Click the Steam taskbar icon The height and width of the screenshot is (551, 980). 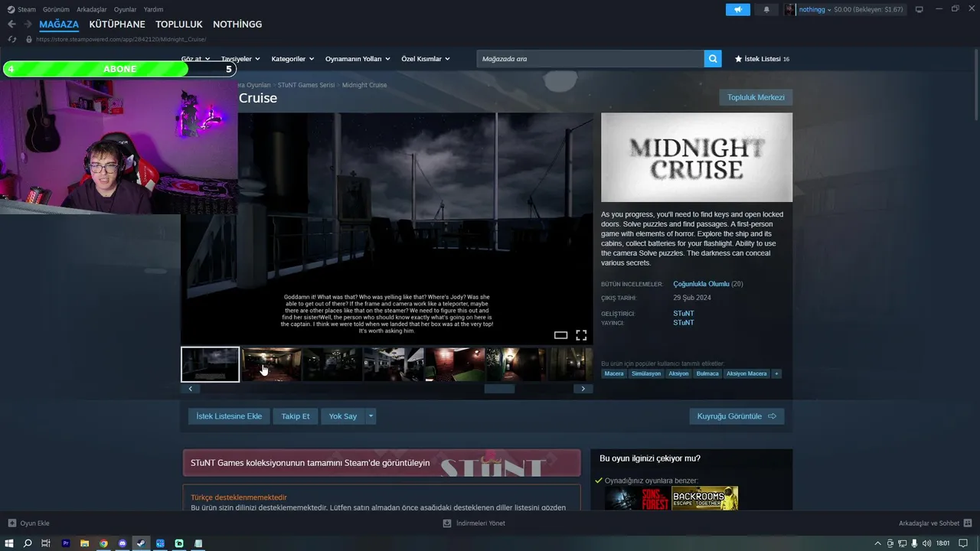(x=141, y=543)
